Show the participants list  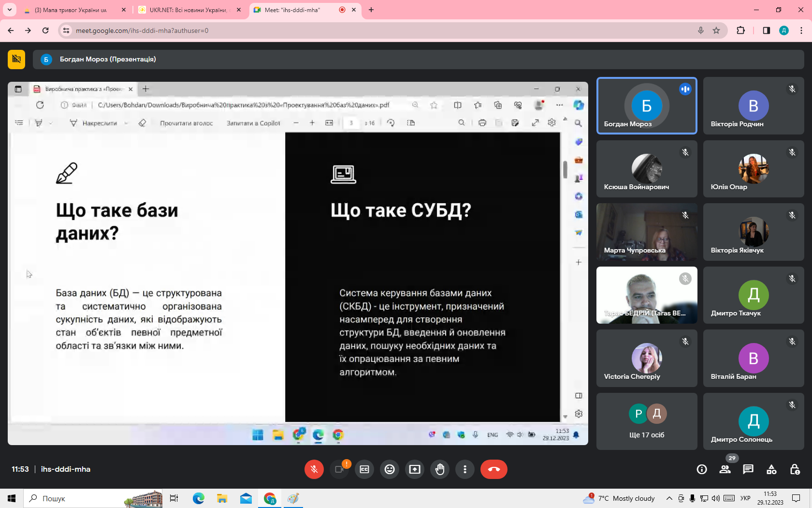(725, 469)
